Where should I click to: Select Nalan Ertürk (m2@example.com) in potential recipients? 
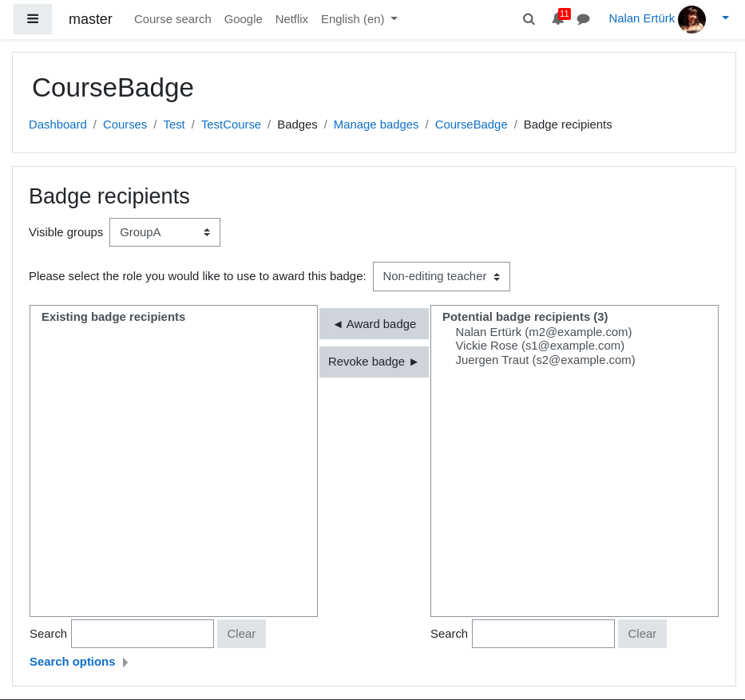click(x=544, y=332)
